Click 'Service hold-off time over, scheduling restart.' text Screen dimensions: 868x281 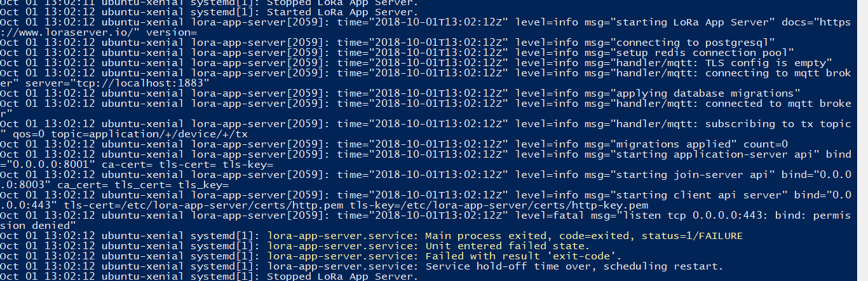574,266
